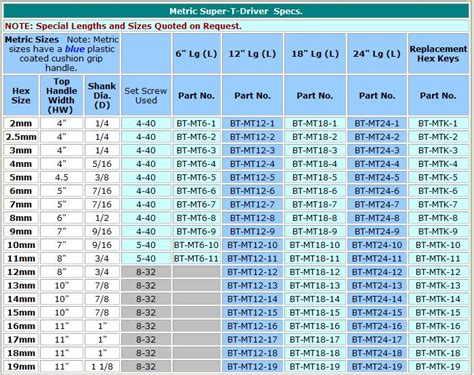Image resolution: width=474 pixels, height=375 pixels.
Task: Click part number BT-MTK-4
Action: point(438,164)
